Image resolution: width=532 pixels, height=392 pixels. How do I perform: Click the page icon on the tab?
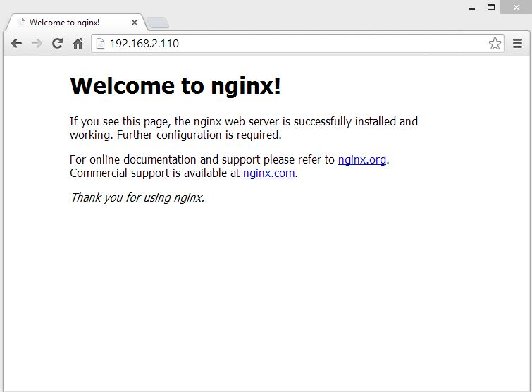click(x=21, y=23)
